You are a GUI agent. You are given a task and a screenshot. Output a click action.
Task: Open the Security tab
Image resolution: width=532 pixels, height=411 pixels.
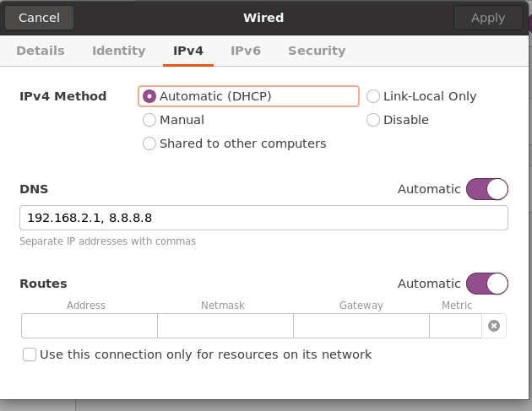(x=317, y=51)
